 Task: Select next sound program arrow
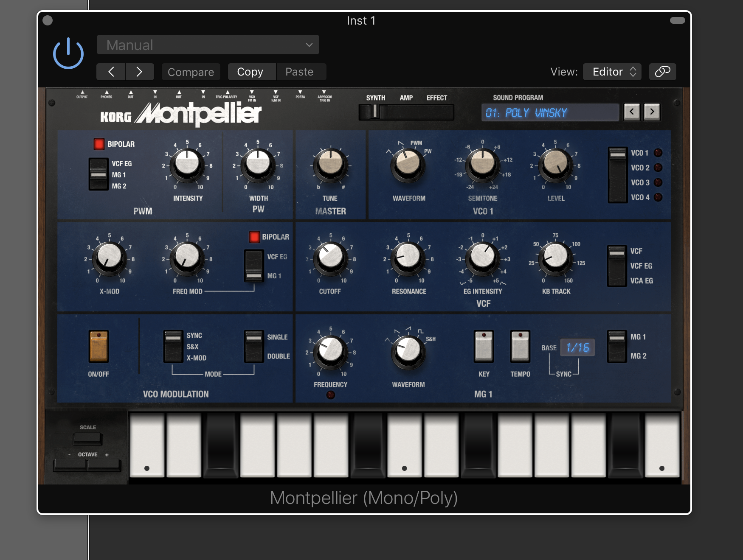(x=652, y=112)
